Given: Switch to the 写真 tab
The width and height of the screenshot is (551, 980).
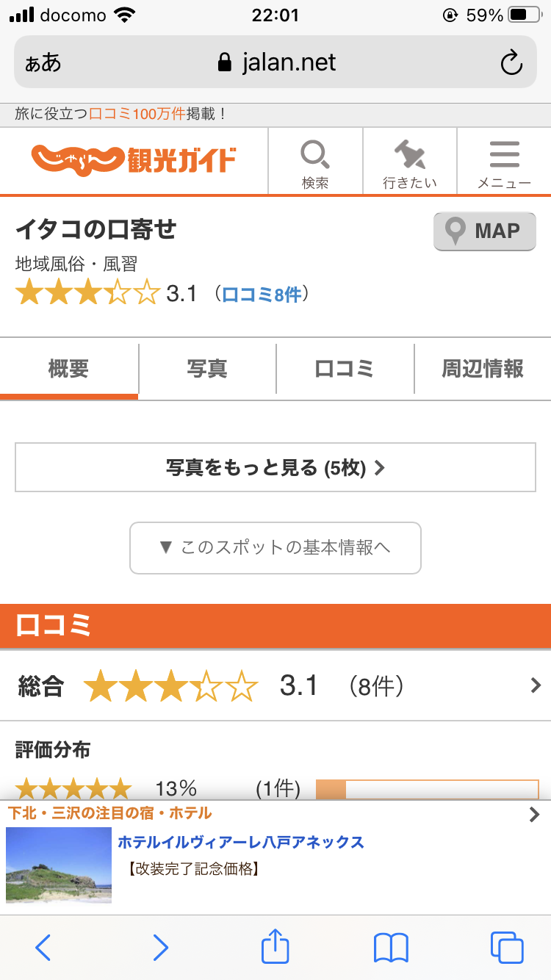Looking at the screenshot, I should point(207,368).
